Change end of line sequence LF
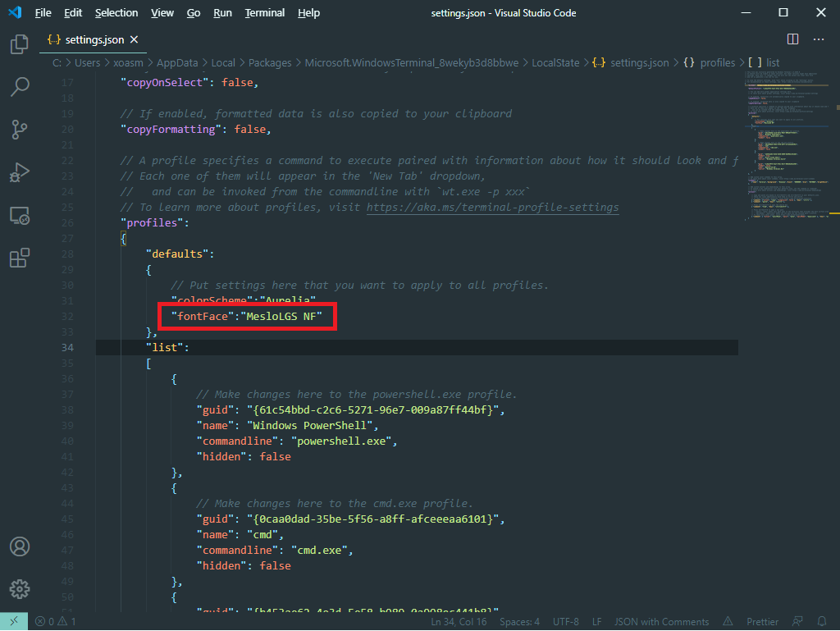This screenshot has height=631, width=840. [x=596, y=621]
